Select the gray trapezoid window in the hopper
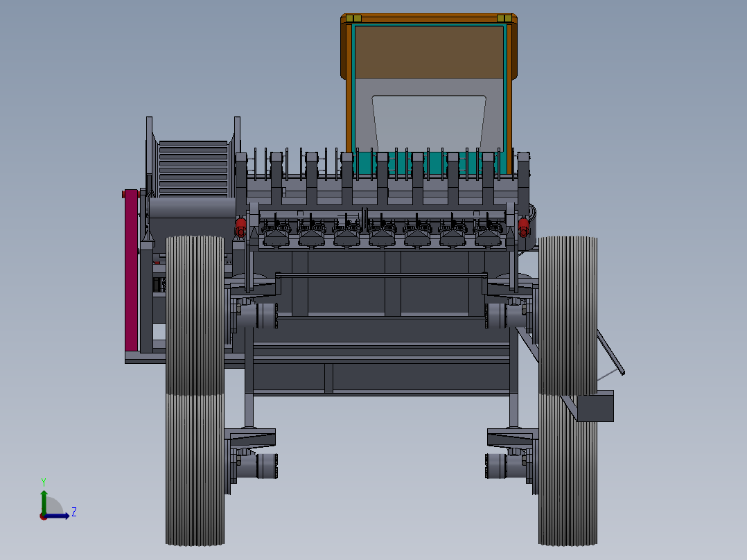747x560 pixels. click(x=429, y=123)
